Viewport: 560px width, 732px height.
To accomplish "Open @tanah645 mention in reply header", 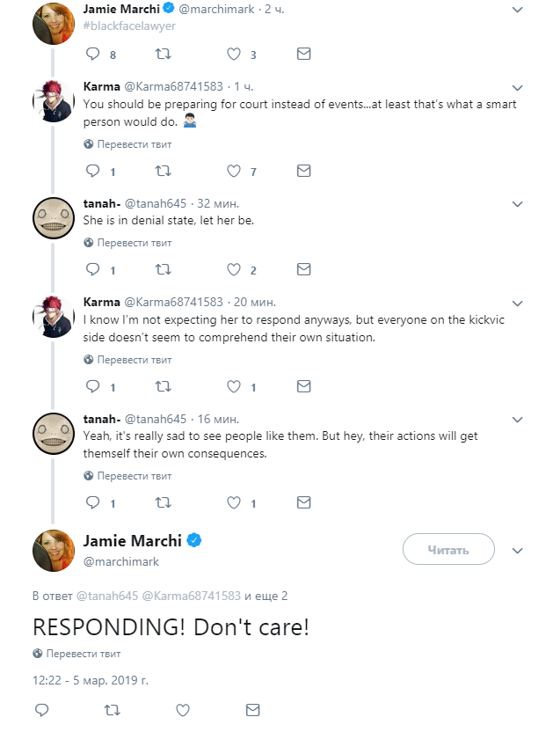I will 107,596.
